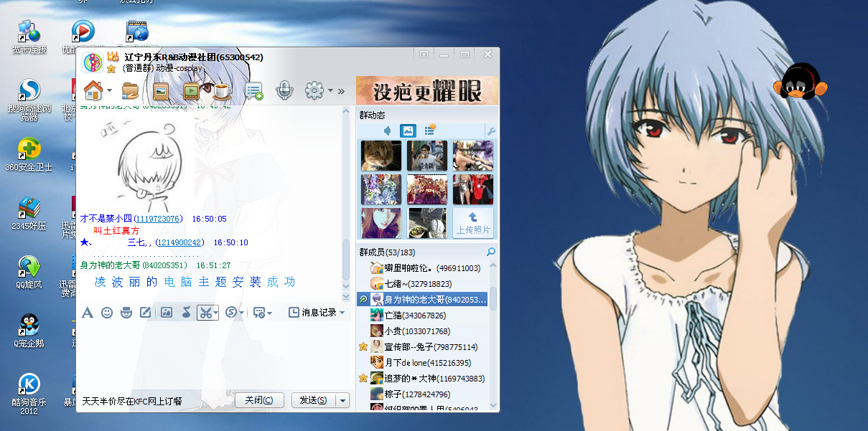The width and height of the screenshot is (868, 431).
Task: Open the cat photo thumbnail
Action: (381, 155)
